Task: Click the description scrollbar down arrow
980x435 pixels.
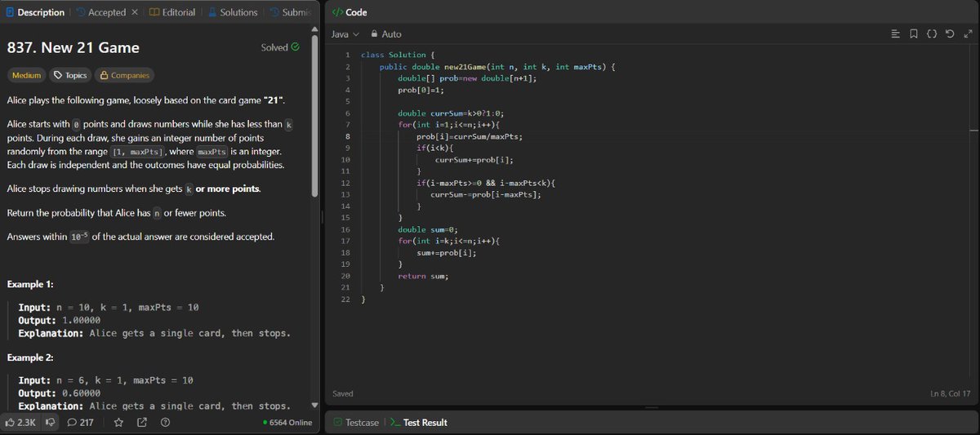Action: pyautogui.click(x=315, y=405)
